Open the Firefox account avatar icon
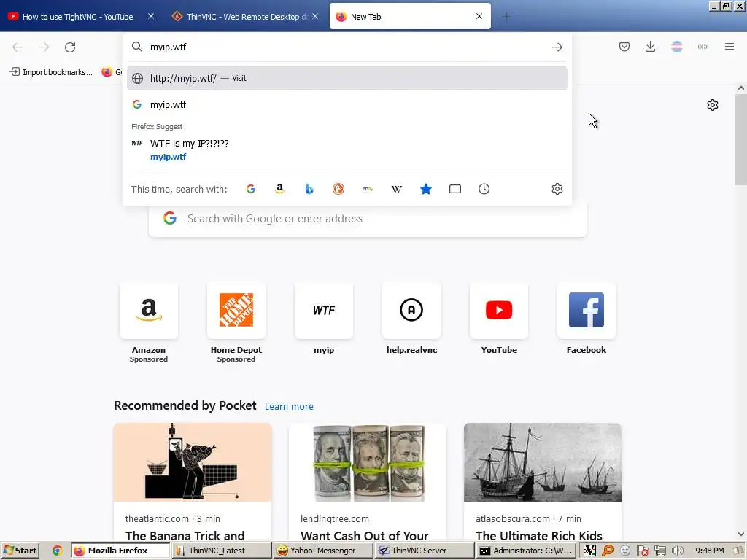747x560 pixels. 676,47
